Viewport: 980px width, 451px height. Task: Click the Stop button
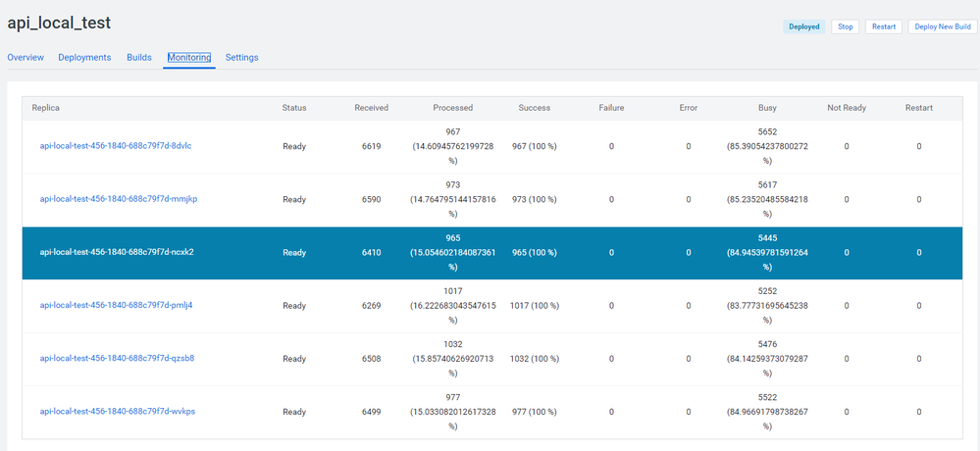845,26
